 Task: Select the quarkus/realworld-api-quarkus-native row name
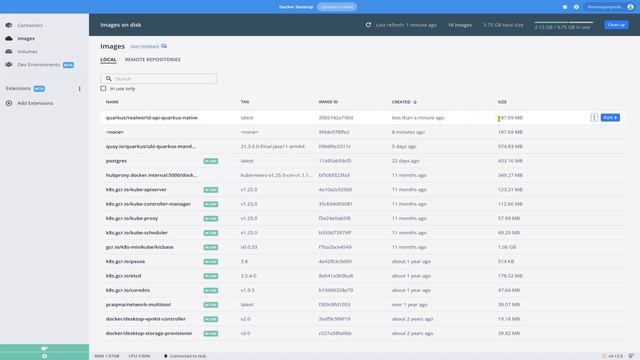click(151, 118)
